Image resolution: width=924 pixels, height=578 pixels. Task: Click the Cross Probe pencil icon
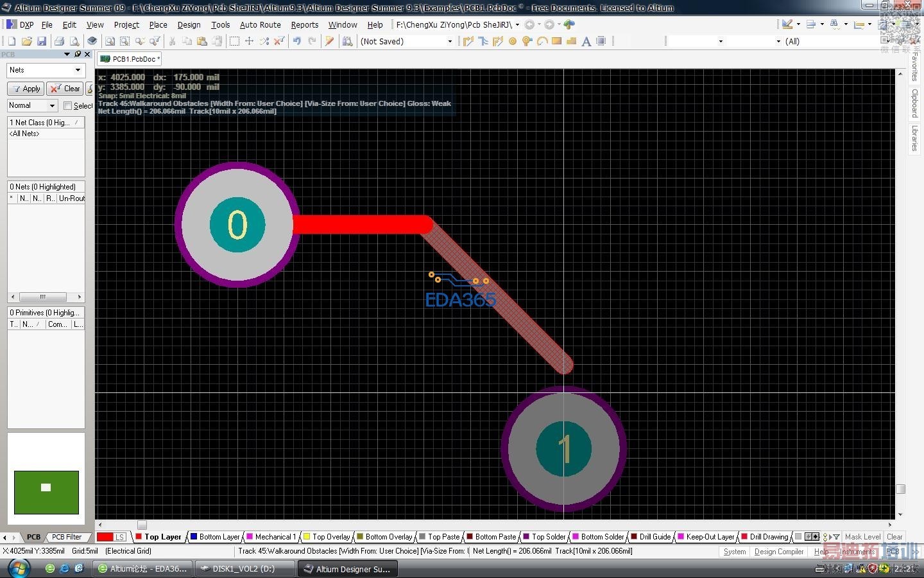[x=330, y=41]
